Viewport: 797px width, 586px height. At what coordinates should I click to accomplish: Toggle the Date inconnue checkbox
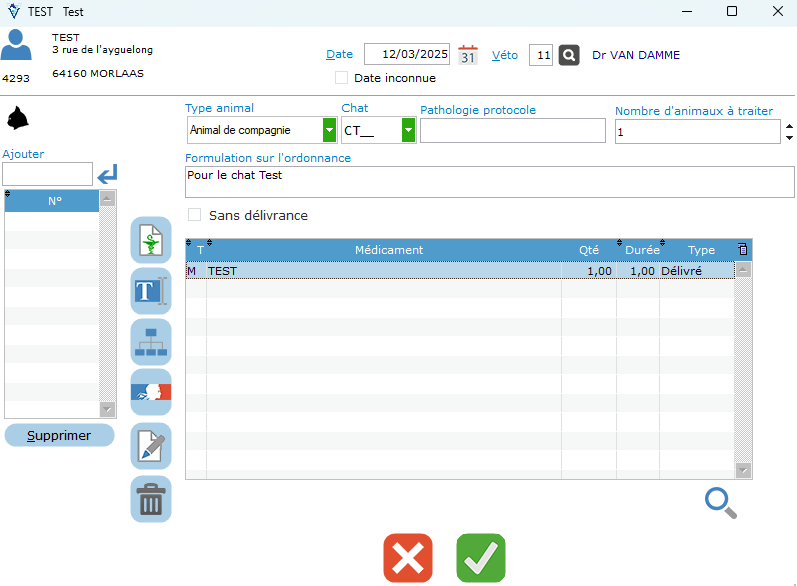click(x=342, y=78)
